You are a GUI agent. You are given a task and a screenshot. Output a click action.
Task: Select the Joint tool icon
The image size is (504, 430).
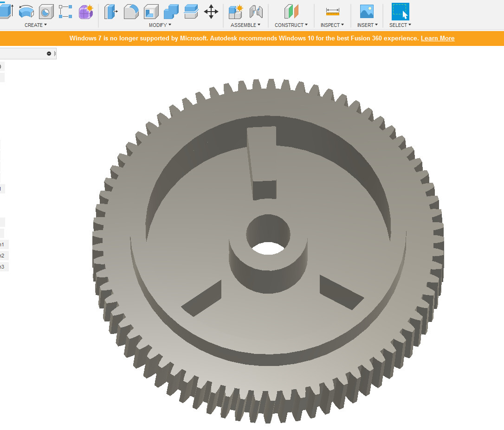tap(256, 12)
